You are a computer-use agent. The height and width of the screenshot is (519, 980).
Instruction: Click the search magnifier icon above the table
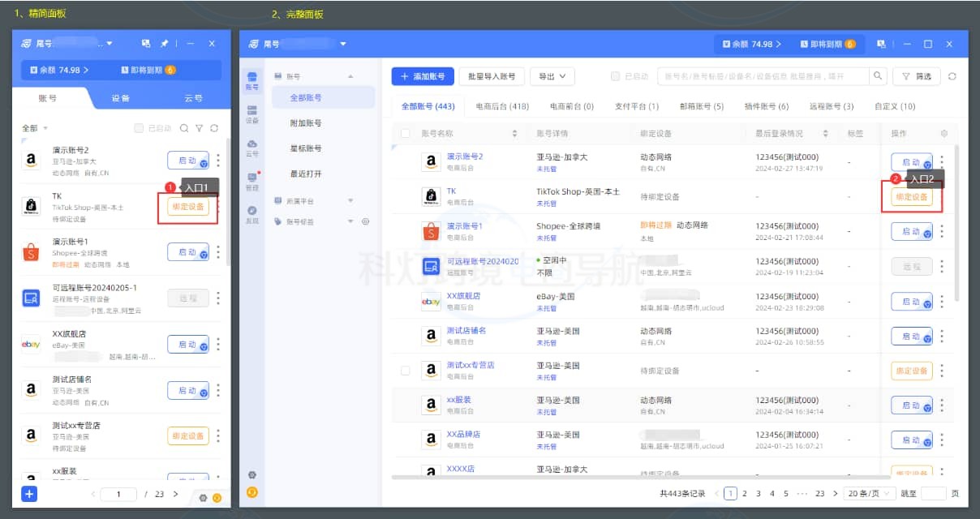point(877,75)
